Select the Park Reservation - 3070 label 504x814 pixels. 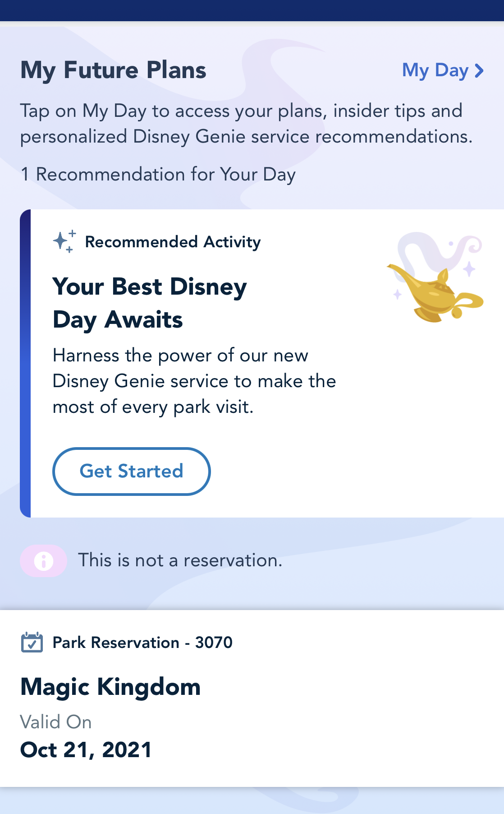click(x=142, y=642)
